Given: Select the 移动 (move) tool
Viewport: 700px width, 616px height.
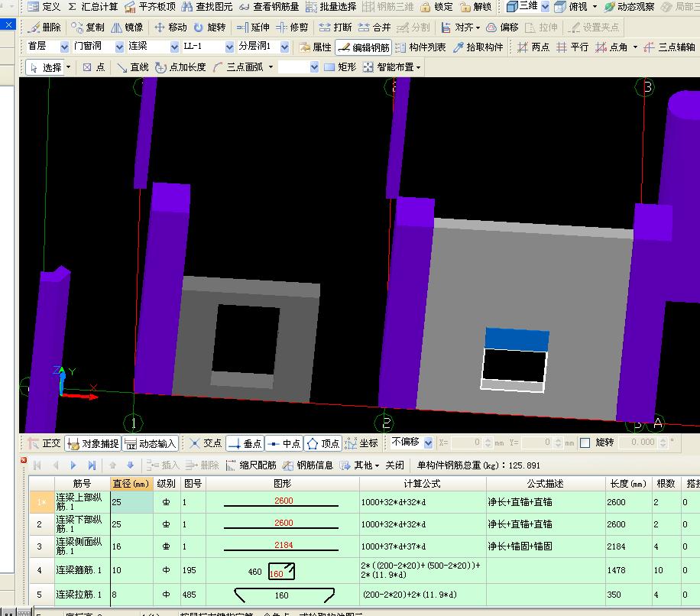Looking at the screenshot, I should [x=170, y=28].
